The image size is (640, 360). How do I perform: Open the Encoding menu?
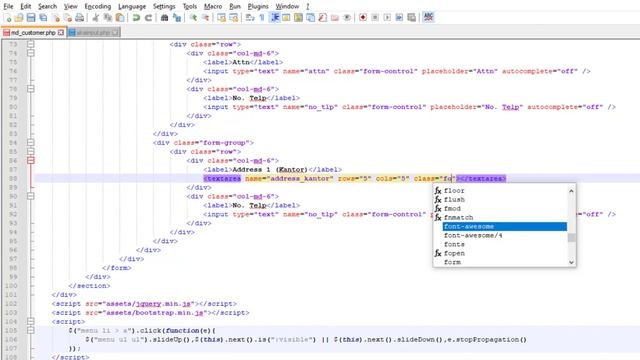click(x=98, y=7)
